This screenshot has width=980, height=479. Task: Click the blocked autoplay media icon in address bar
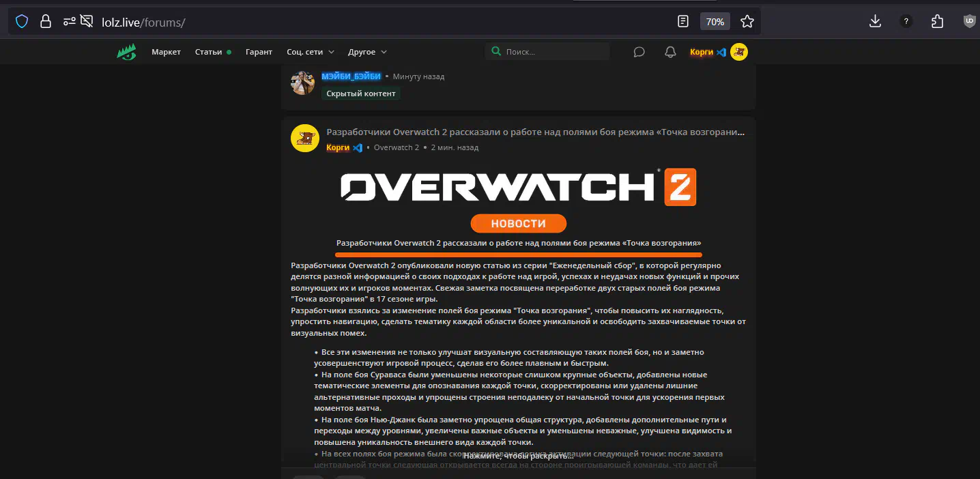tap(87, 22)
